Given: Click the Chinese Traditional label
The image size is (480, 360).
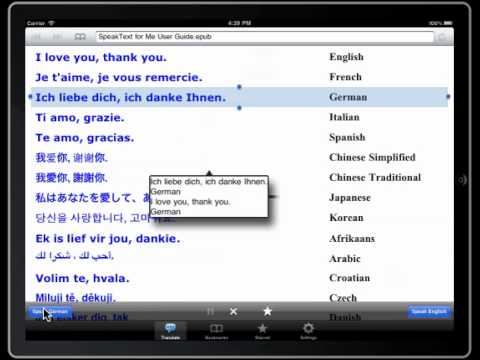Looking at the screenshot, I should click(375, 177).
